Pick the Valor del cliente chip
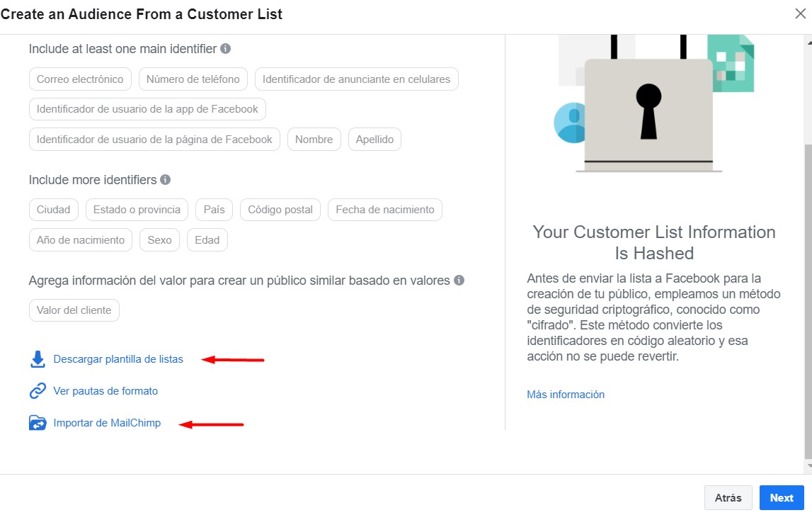 coord(74,310)
